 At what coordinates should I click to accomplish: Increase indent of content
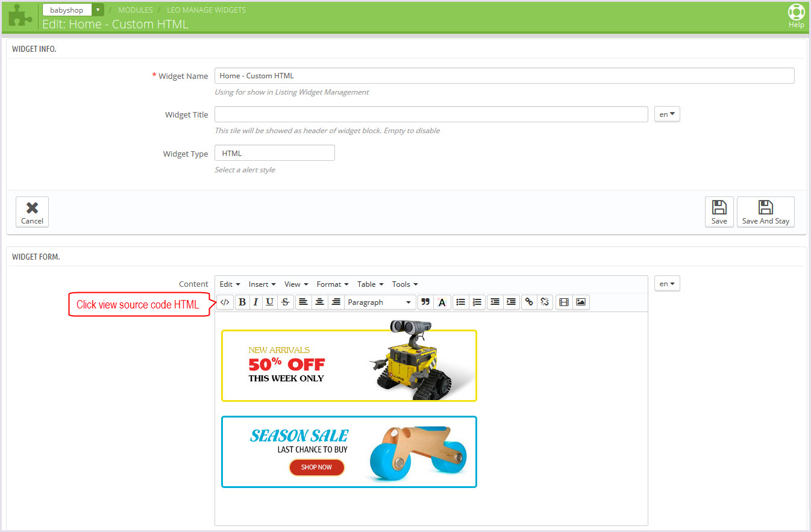(511, 302)
